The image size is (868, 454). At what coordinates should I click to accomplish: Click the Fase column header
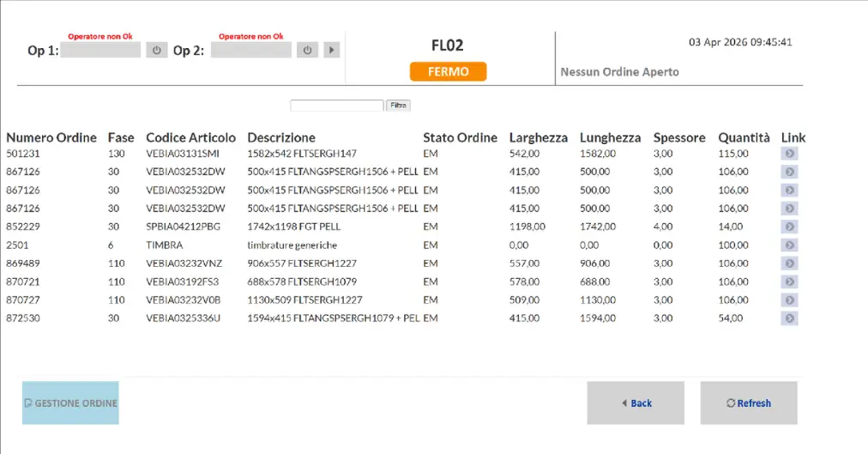pyautogui.click(x=121, y=137)
